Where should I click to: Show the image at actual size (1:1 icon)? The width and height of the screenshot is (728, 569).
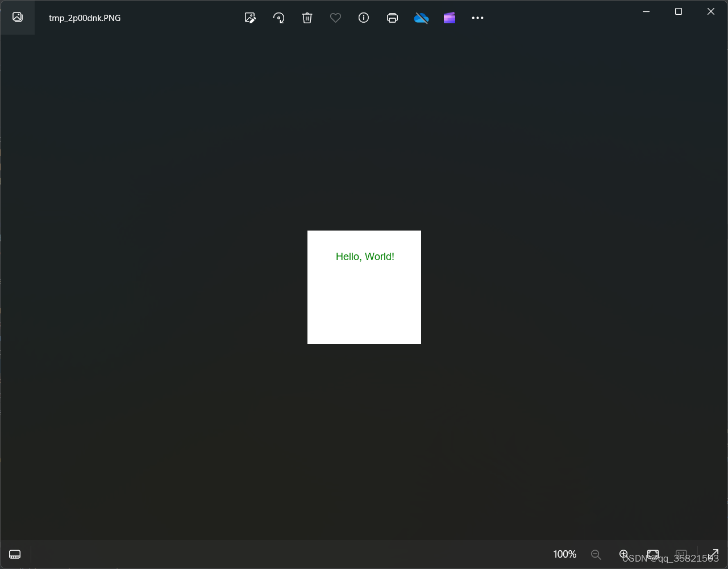pos(681,554)
